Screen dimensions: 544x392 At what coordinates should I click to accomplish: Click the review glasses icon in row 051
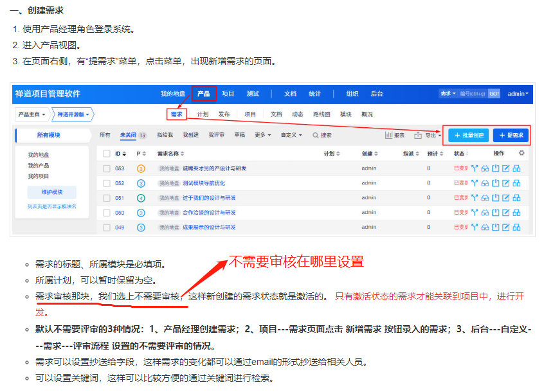pyautogui.click(x=485, y=198)
